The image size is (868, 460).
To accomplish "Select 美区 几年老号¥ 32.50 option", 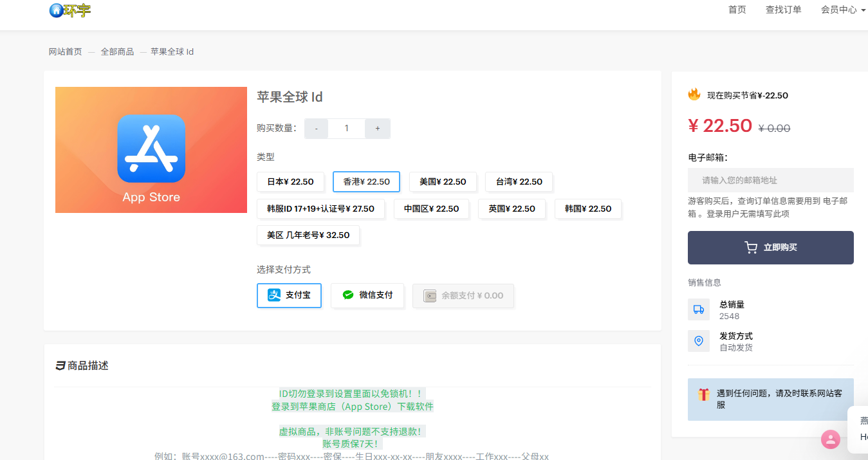I will pos(308,235).
